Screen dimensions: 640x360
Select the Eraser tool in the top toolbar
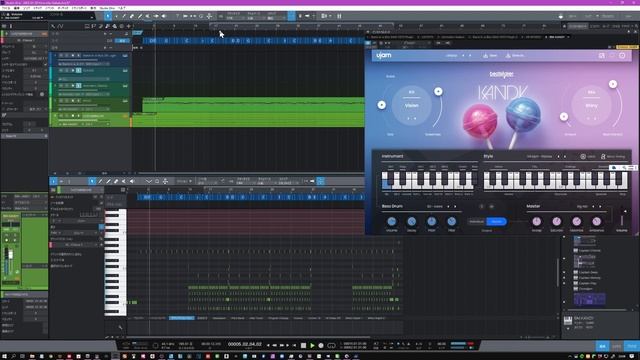click(x=132, y=16)
